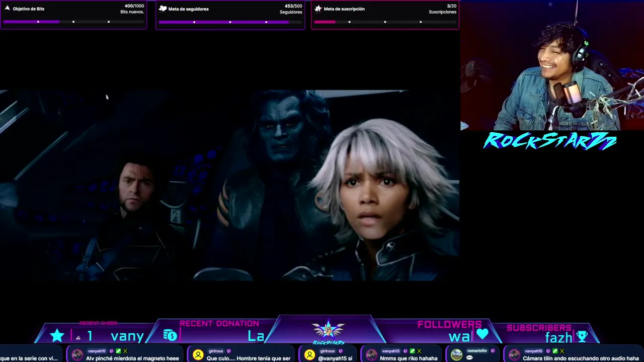Click the RockStarZz neon logo under webcam
This screenshot has height=362, width=644.
(550, 141)
